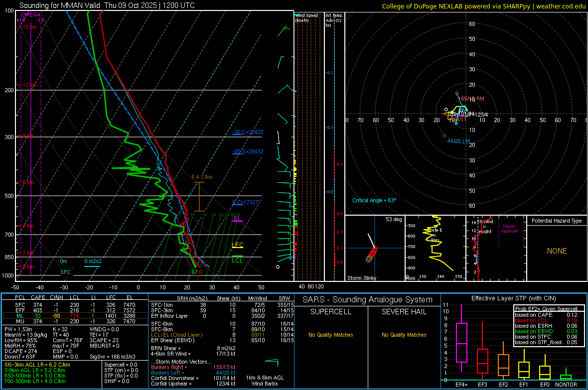Click the magenta 'OMEGA' label
The image size is (588, 390).
31,14
